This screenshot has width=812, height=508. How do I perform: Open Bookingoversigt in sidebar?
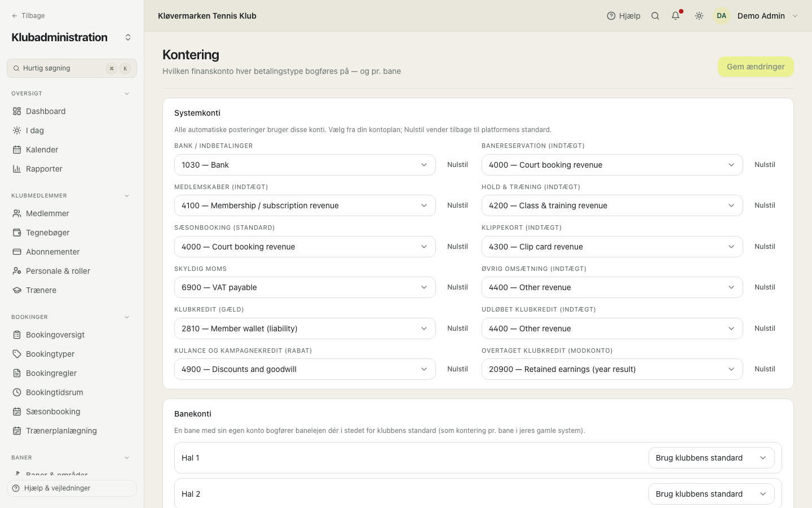point(72,335)
